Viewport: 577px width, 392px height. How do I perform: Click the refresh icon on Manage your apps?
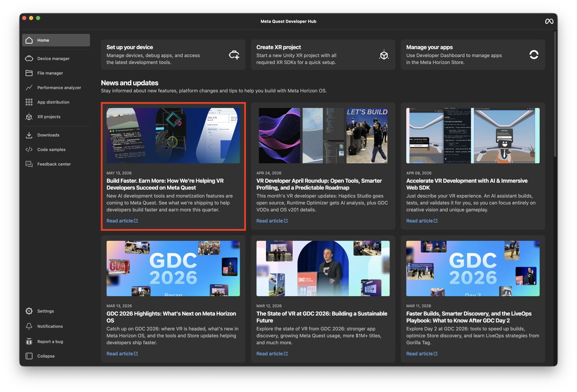point(534,55)
